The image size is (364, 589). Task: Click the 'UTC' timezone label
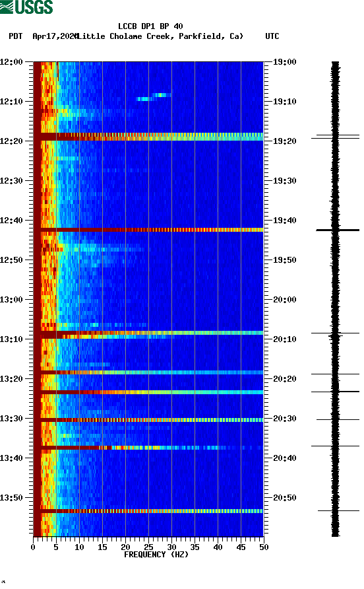point(272,36)
